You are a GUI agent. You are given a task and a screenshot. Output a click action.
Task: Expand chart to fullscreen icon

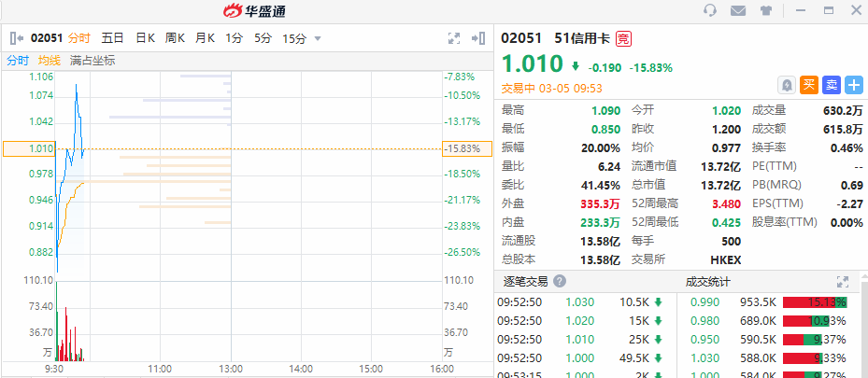pos(454,38)
